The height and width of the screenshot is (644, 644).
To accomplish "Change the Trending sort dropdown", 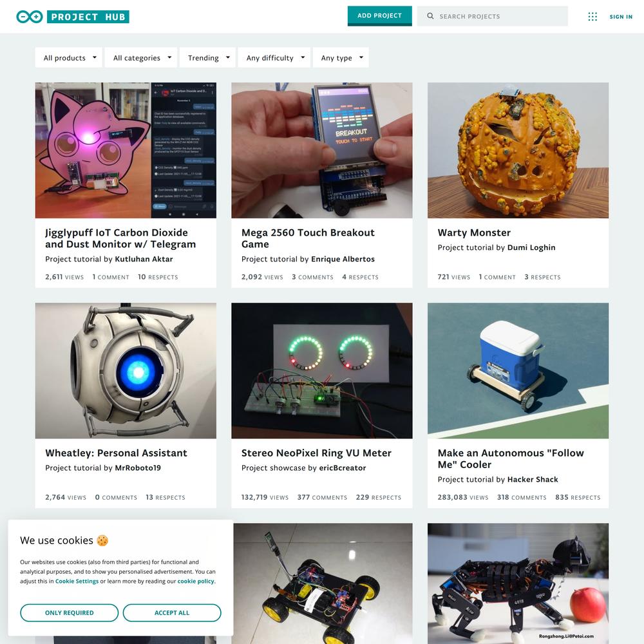I will click(208, 57).
